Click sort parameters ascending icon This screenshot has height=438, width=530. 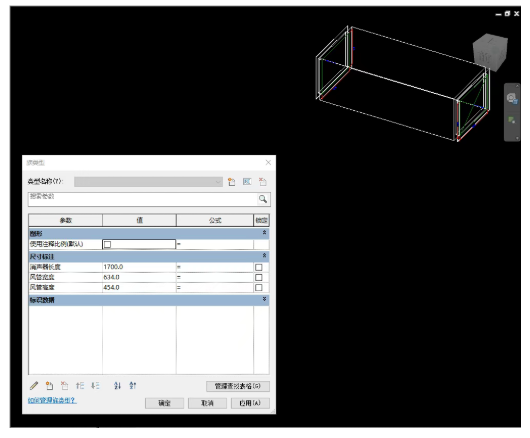point(117,386)
